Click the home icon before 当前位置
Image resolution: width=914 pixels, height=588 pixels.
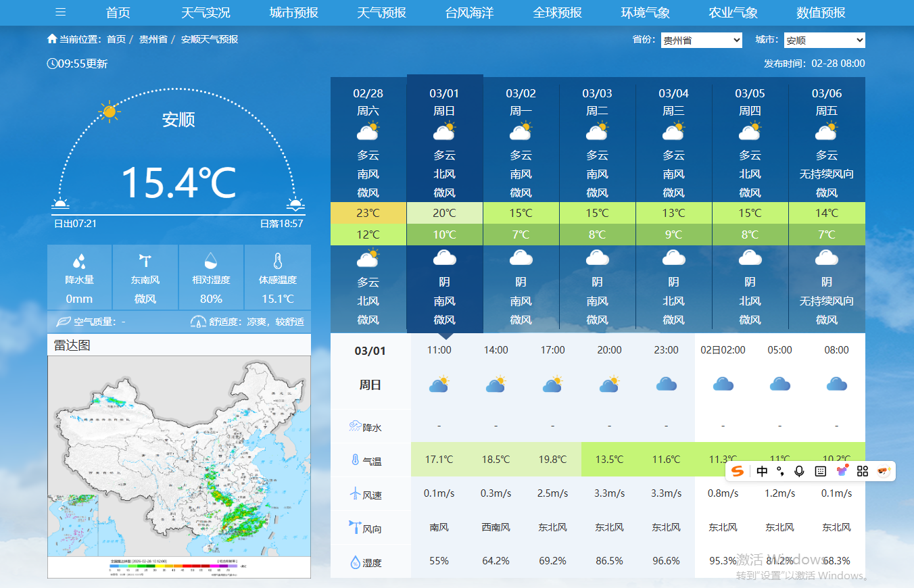click(52, 39)
